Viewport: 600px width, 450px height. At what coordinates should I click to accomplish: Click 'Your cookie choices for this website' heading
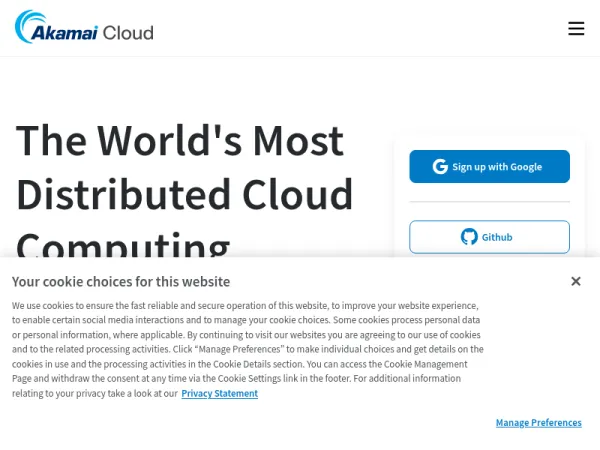(121, 282)
